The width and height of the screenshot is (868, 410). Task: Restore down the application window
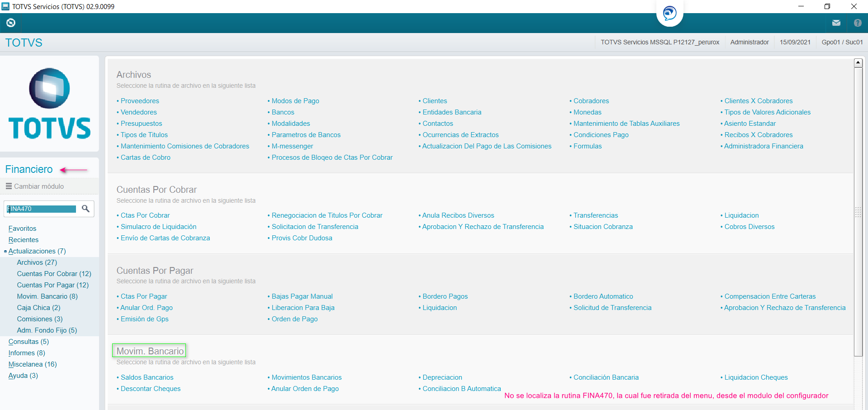(827, 6)
